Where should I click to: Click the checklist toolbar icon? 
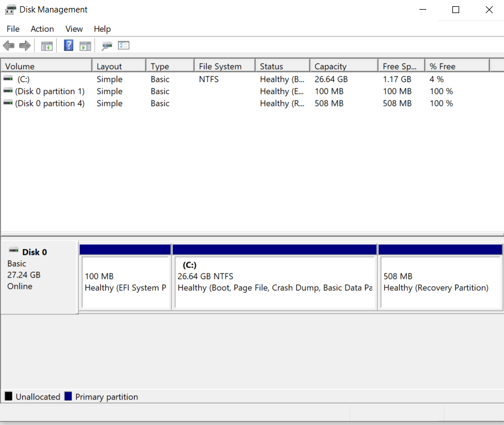tap(123, 45)
